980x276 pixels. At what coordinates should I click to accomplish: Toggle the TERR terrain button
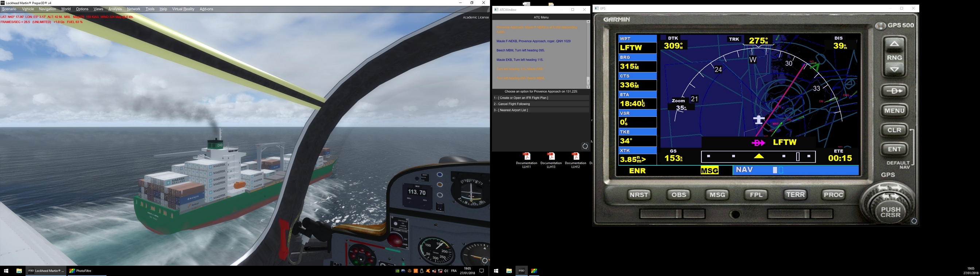coord(795,195)
